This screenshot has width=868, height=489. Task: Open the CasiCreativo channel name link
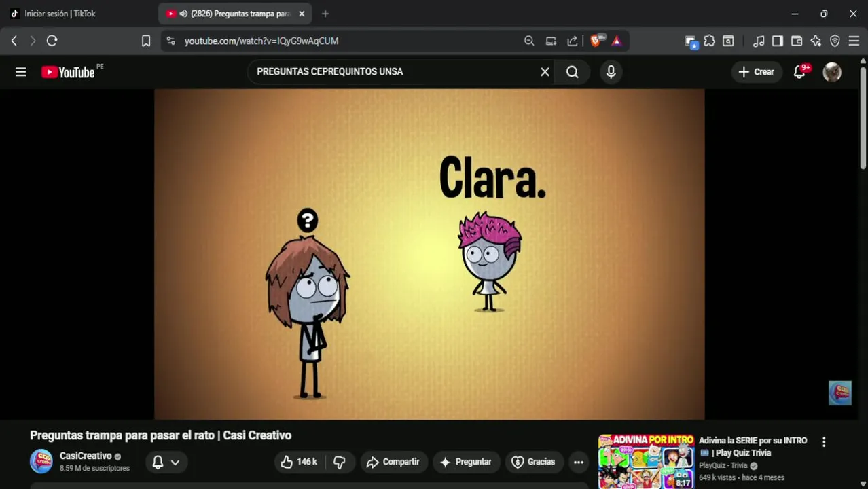tap(86, 456)
